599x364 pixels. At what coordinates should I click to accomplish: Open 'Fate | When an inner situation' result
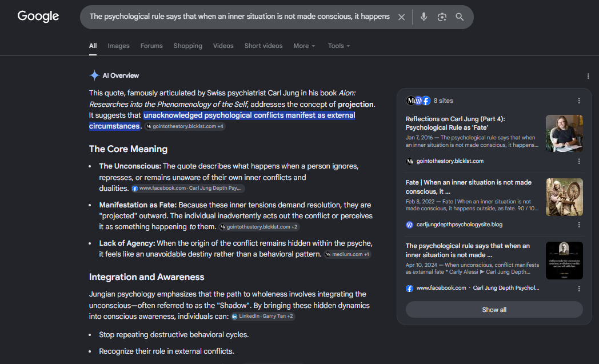coord(468,187)
